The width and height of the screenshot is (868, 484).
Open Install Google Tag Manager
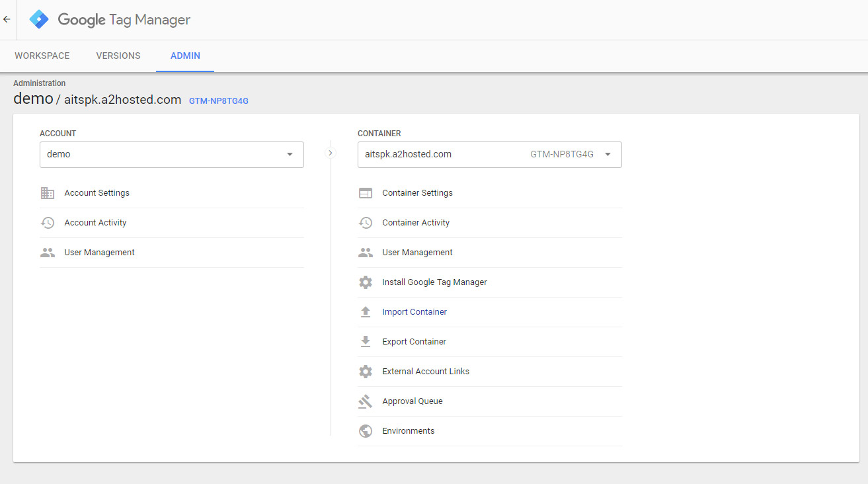point(490,282)
